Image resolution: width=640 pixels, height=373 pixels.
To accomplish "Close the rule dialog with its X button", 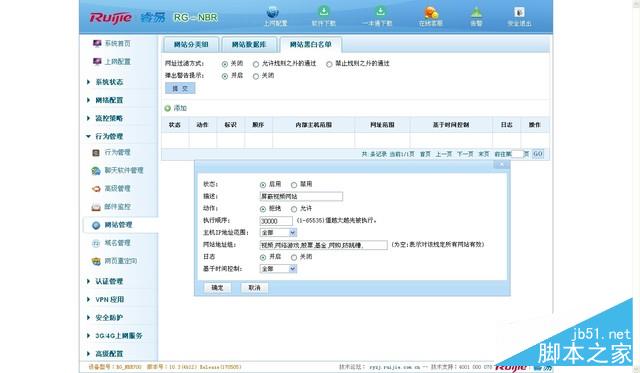I will 501,164.
